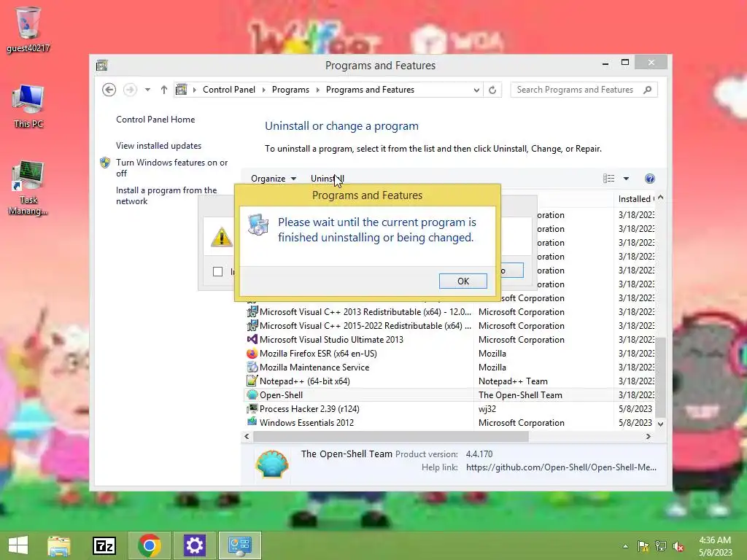Screen dimensions: 747x560
Task: Click the Control Panel icon in address bar
Action: (182, 90)
